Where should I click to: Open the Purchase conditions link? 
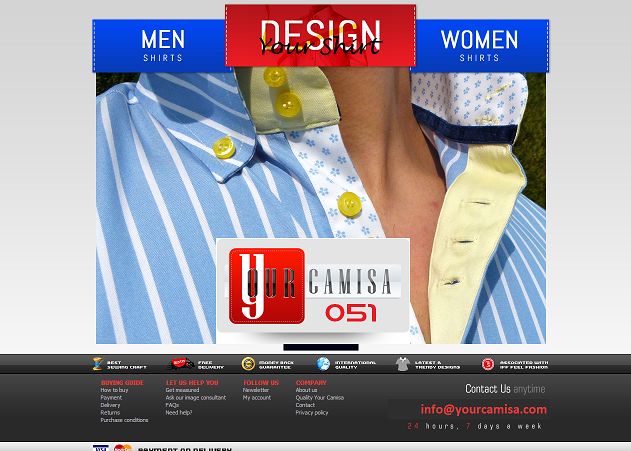point(124,420)
